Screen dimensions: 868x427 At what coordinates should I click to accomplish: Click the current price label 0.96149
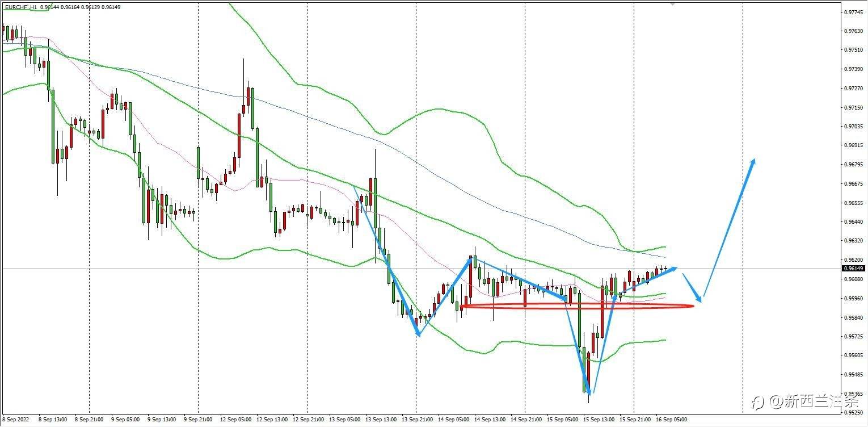[x=853, y=268]
